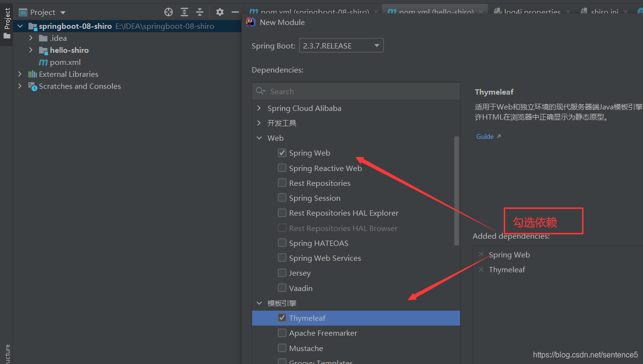Image resolution: width=643 pixels, height=364 pixels.
Task: Tick the Apache Freemarker checkbox
Action: tap(282, 333)
